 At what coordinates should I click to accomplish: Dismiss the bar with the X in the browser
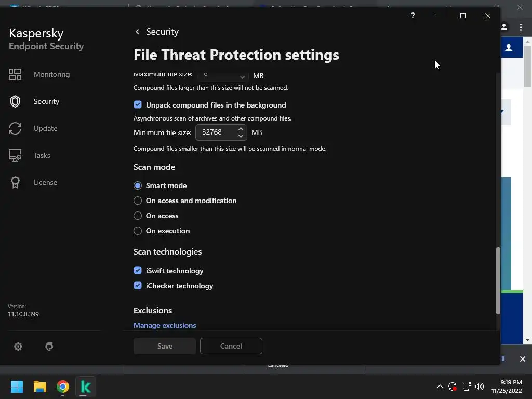[x=523, y=359]
